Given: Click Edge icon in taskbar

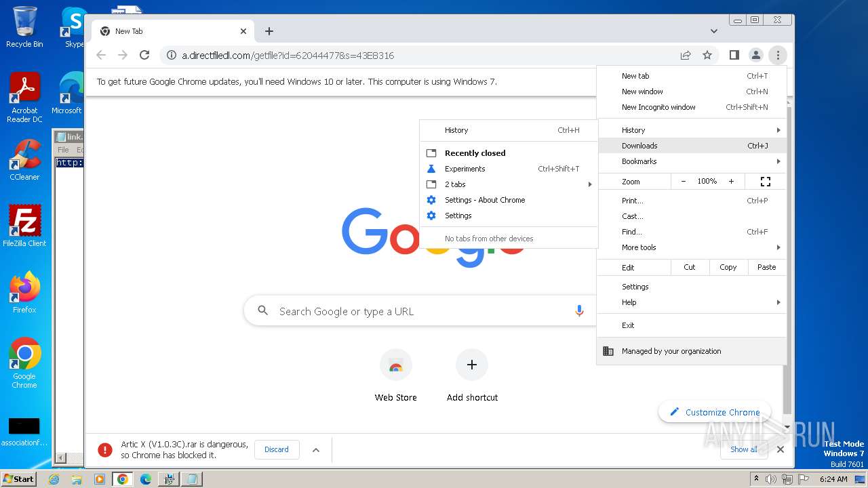Looking at the screenshot, I should 145,479.
